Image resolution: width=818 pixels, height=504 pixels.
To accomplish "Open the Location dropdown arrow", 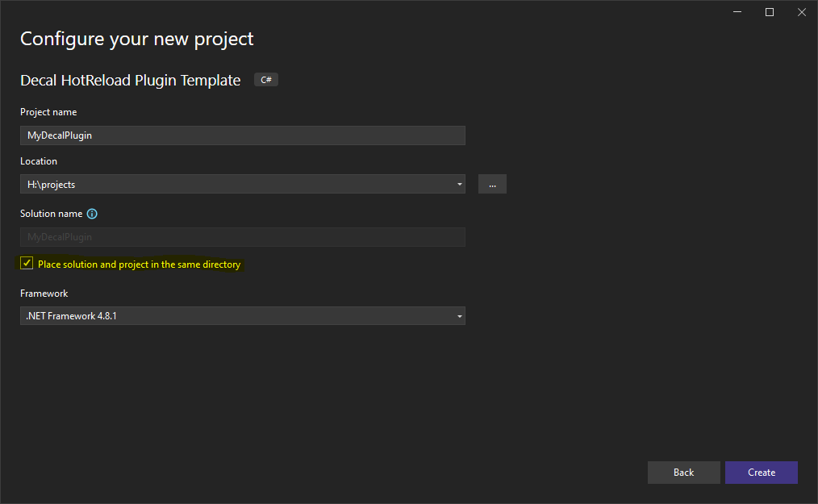I will pyautogui.click(x=460, y=184).
